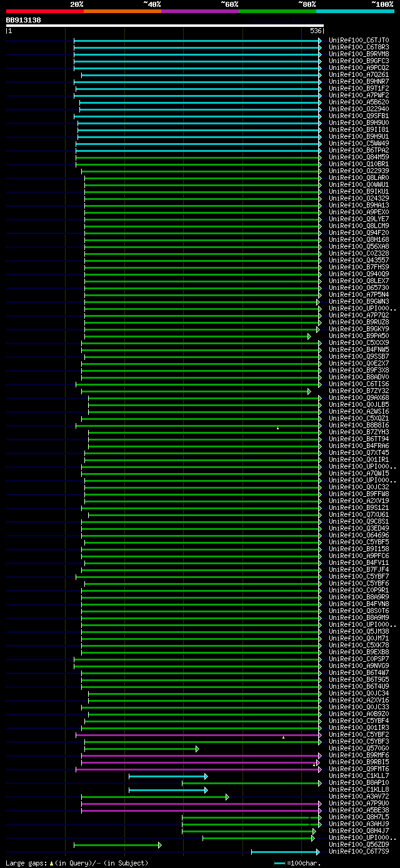This screenshot has height=868, width=400.
Task: Click the green alignment bar for UniRef100_B8AP10
Action: [x=252, y=783]
